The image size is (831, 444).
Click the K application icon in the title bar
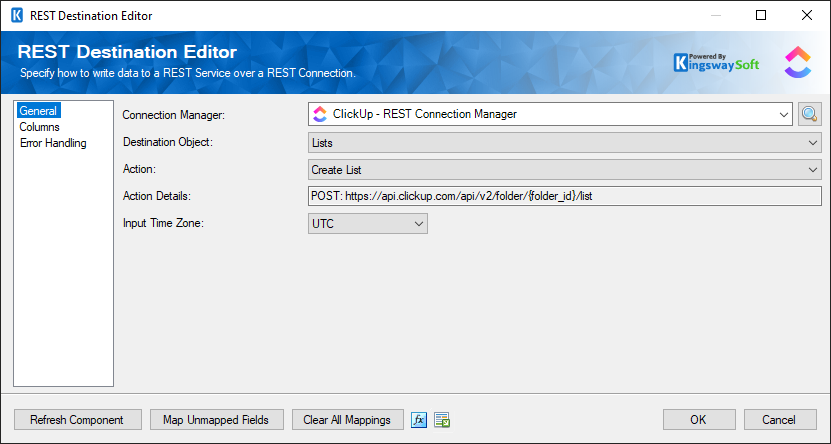coord(17,15)
